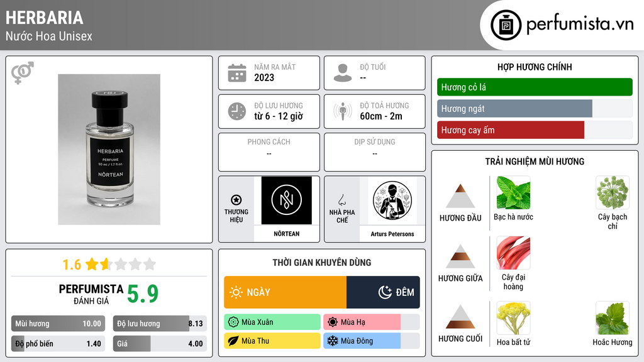The height and width of the screenshot is (362, 644).
Task: Click the nose icon above Nhà pha chế
Action: (x=341, y=200)
